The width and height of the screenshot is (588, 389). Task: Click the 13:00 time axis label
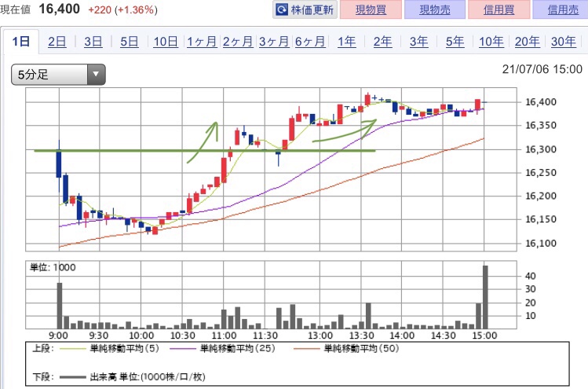point(320,336)
